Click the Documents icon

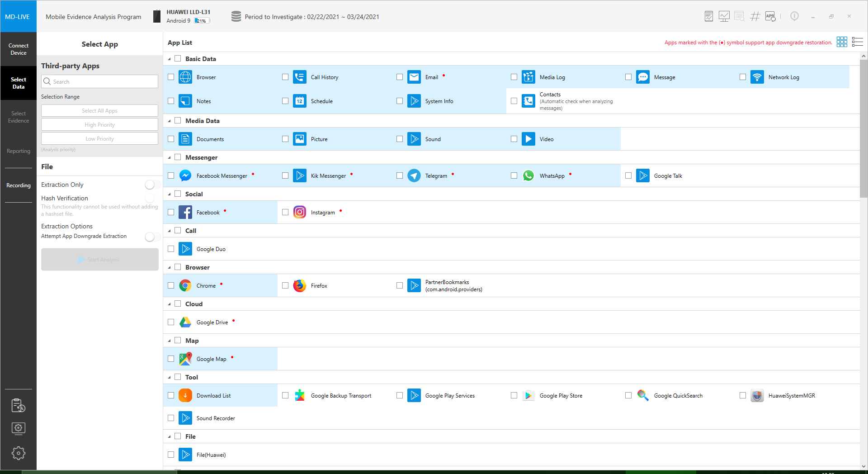coord(185,139)
